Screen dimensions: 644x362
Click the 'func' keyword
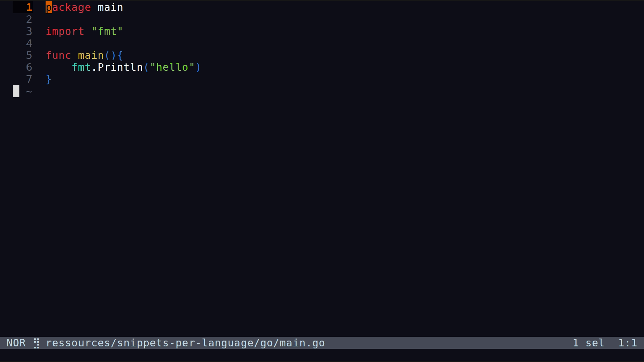click(x=58, y=55)
